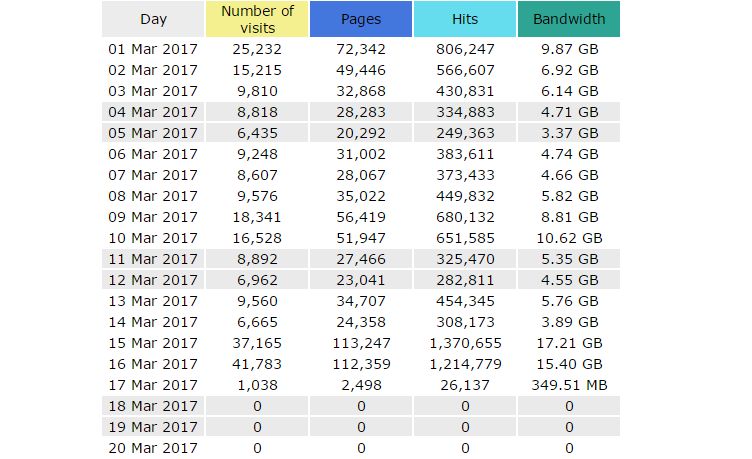Select bandwidth value 10.62 GB

[569, 238]
